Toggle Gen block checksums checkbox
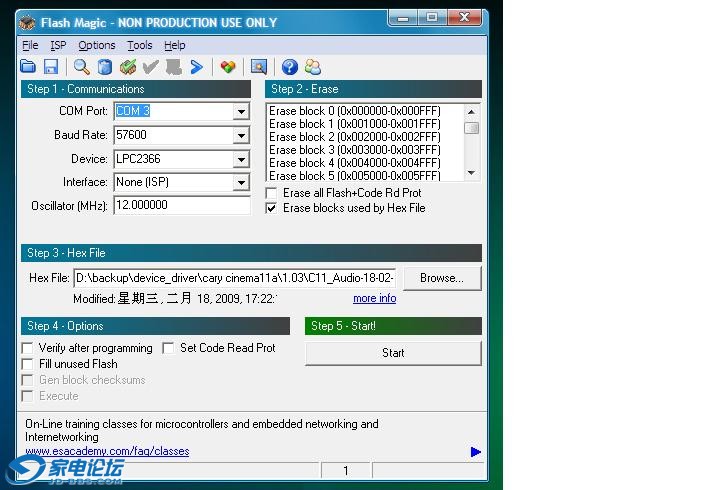Viewport: 720px width, 490px height. pos(28,380)
